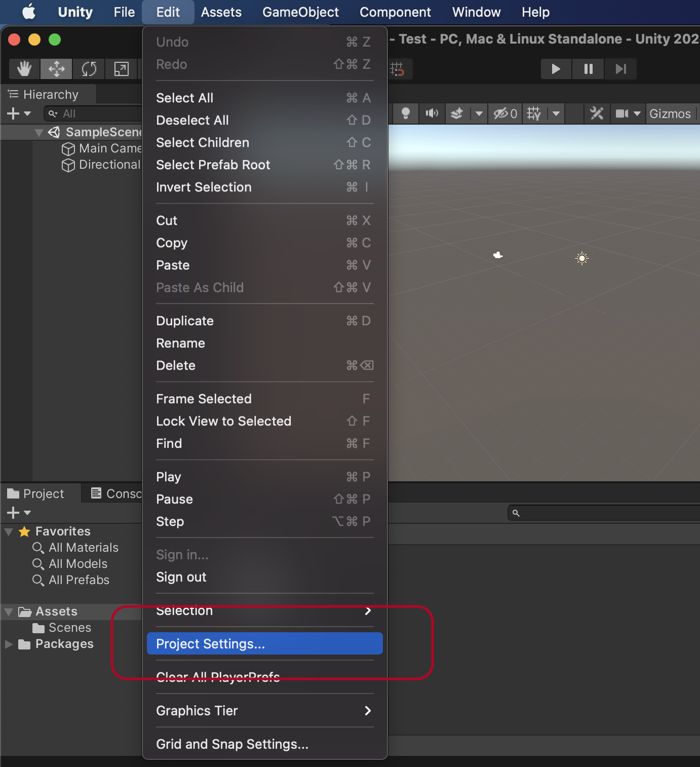Open grid options dropdown arrow
Viewport: 700px width, 767px height.
coord(556,113)
